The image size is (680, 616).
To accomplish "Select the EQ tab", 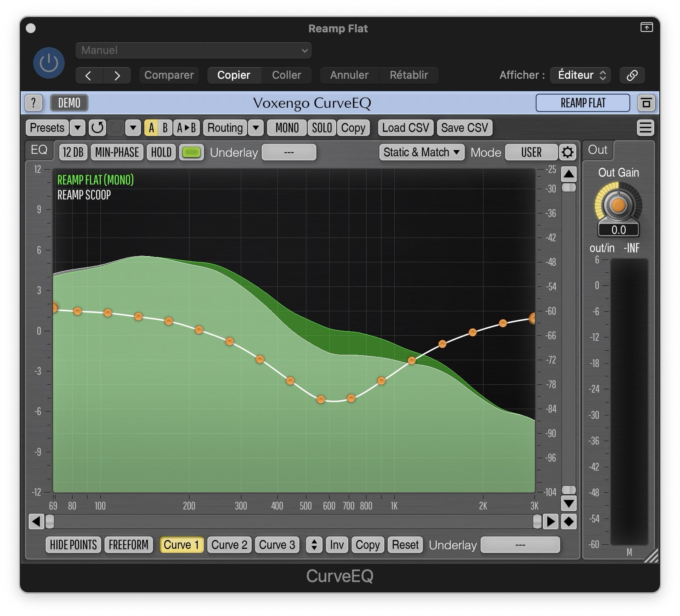I will tap(39, 150).
